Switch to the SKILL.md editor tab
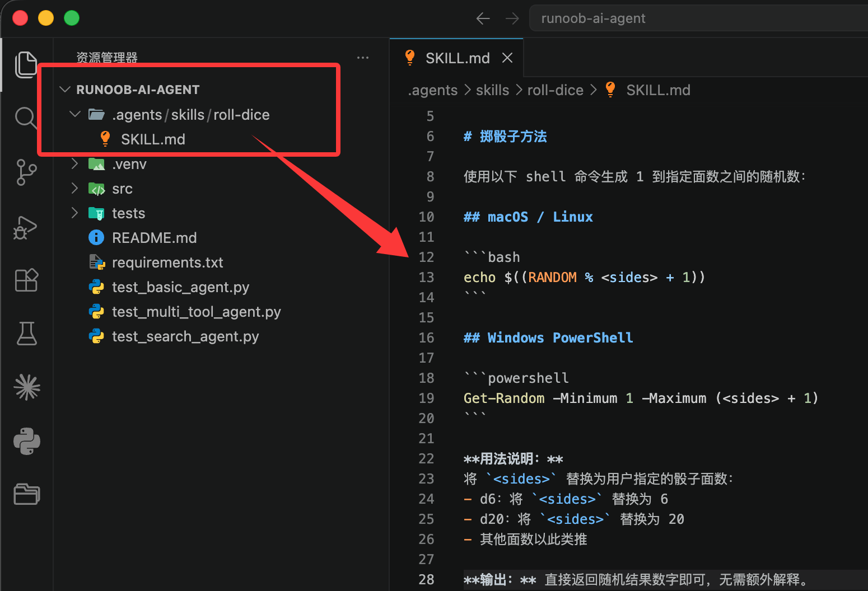Screen dimensions: 868x591 tap(456, 58)
